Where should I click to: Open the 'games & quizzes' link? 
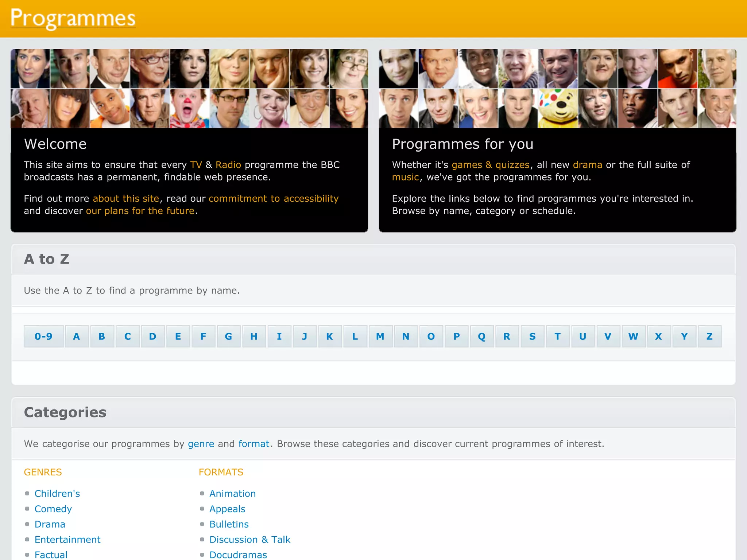point(491,165)
